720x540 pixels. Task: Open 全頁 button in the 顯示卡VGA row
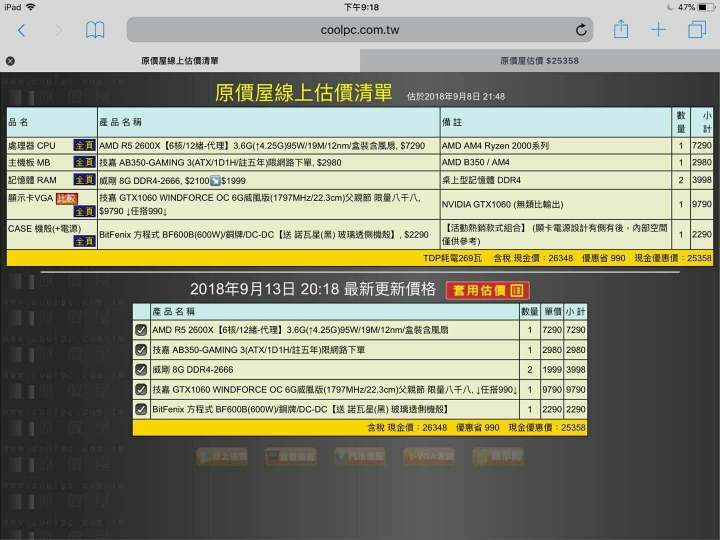click(84, 211)
